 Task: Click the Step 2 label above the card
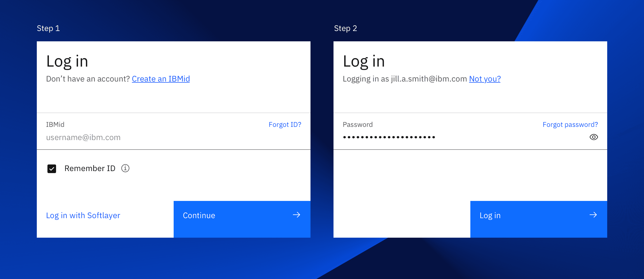click(x=346, y=28)
